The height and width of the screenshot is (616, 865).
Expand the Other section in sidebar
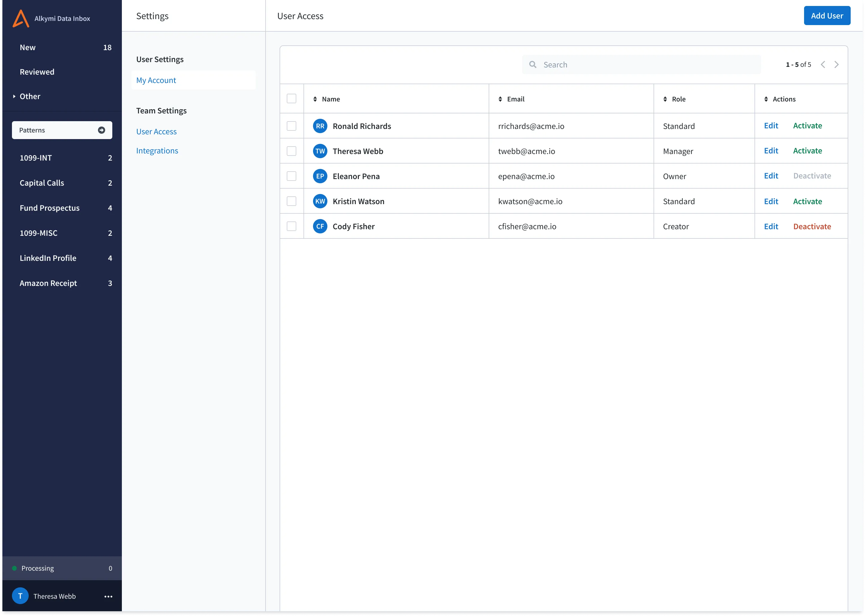coord(27,96)
